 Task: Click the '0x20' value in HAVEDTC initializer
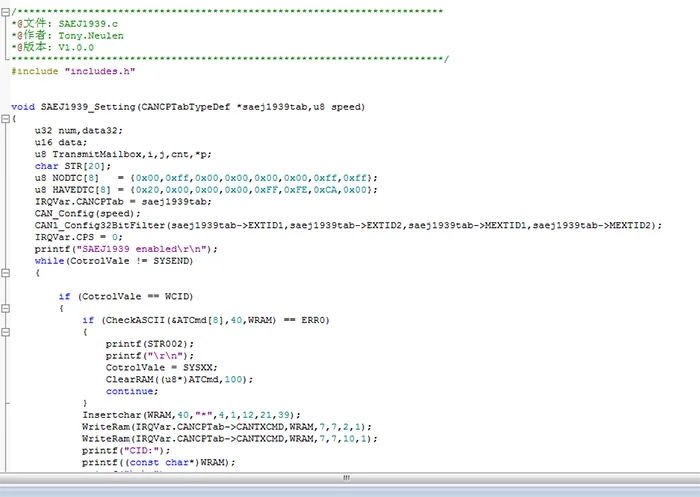(x=147, y=190)
